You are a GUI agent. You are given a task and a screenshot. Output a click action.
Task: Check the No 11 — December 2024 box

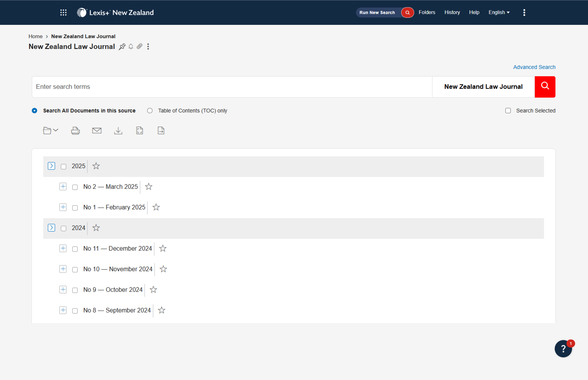(x=75, y=249)
